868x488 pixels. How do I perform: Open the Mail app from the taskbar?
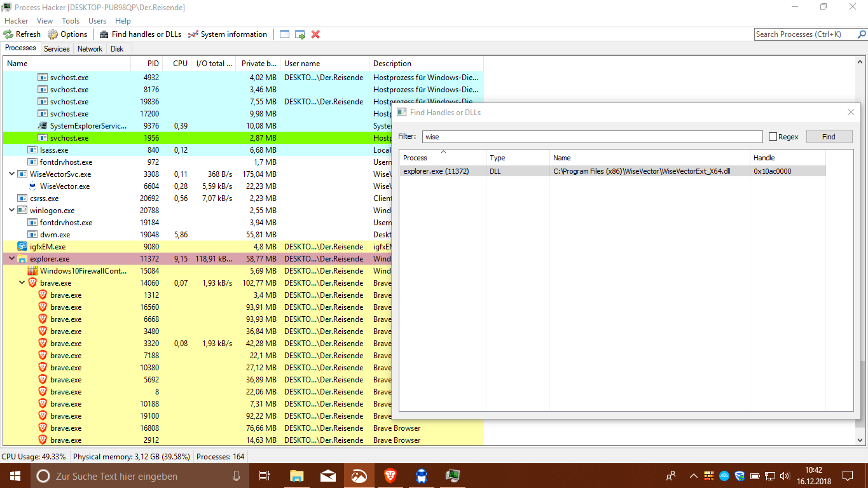point(328,476)
